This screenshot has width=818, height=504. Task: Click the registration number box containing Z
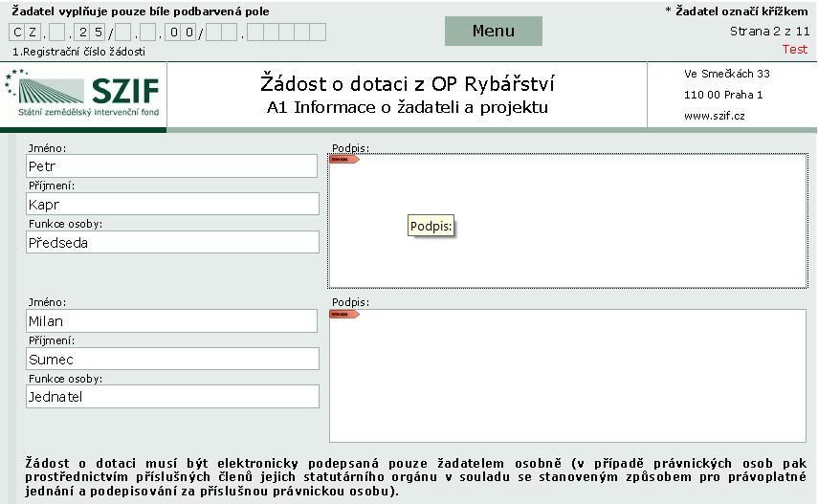tap(33, 33)
